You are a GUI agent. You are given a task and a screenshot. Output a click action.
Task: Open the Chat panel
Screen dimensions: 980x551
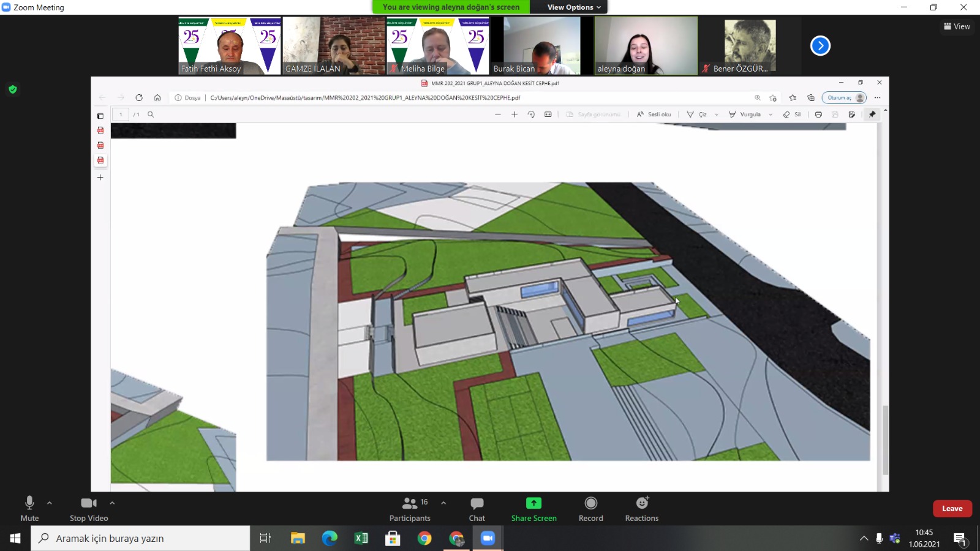click(x=477, y=508)
